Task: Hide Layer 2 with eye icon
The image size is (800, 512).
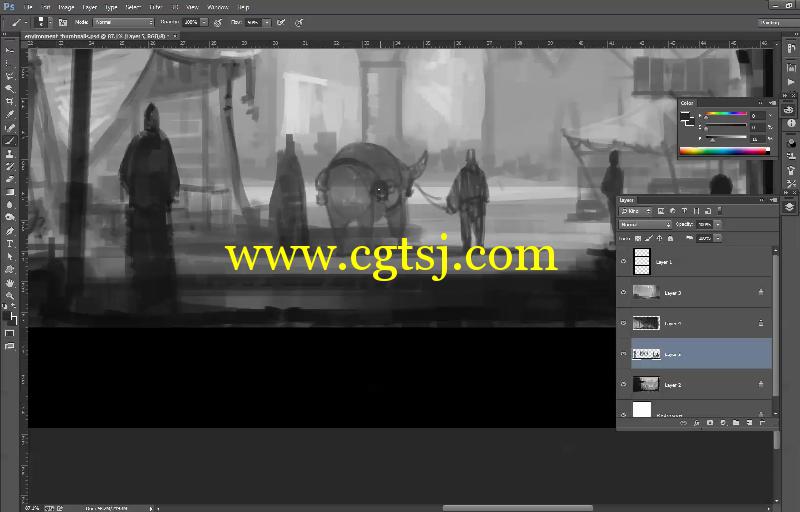Action: [623, 385]
